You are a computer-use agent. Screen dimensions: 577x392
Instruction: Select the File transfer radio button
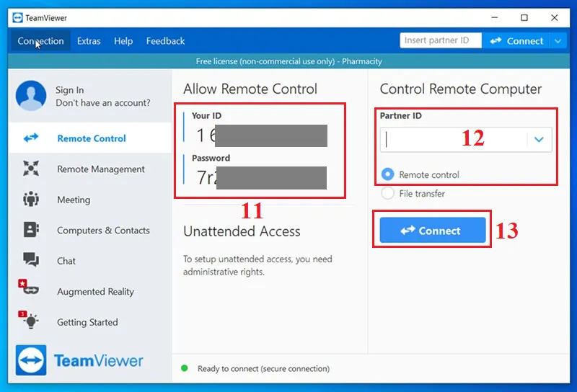click(387, 193)
